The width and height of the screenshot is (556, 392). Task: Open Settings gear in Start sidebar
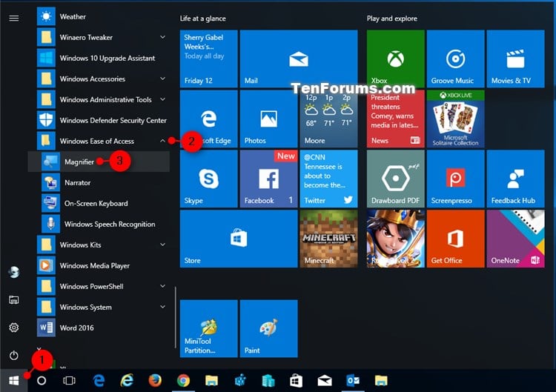(x=14, y=328)
